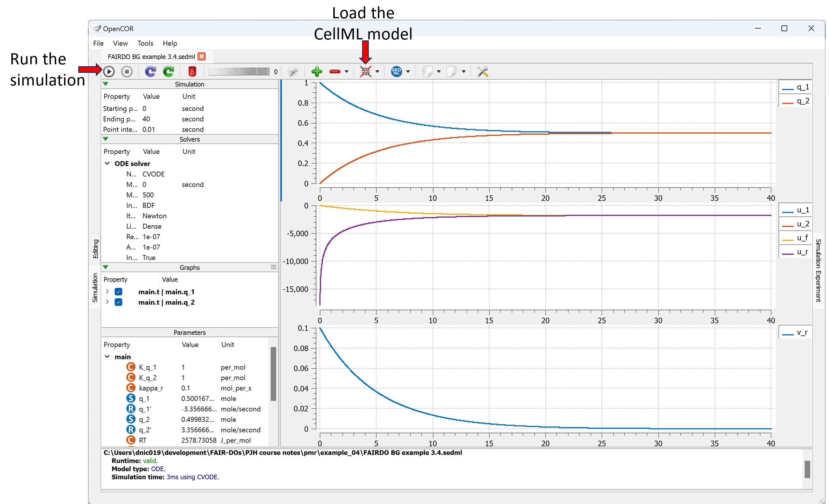Add graph panel with green plus
The height and width of the screenshot is (504, 829).
317,71
